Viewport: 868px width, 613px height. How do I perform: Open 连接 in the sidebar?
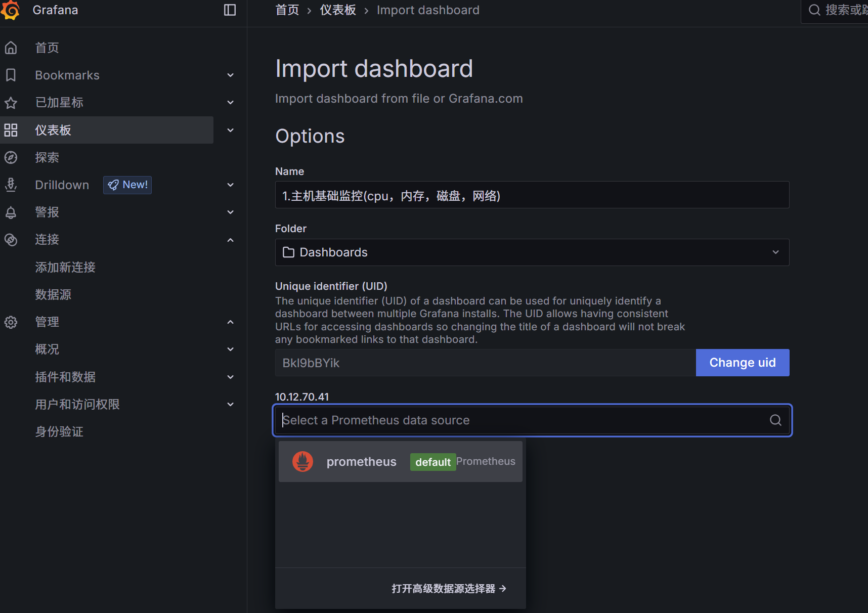tap(47, 240)
